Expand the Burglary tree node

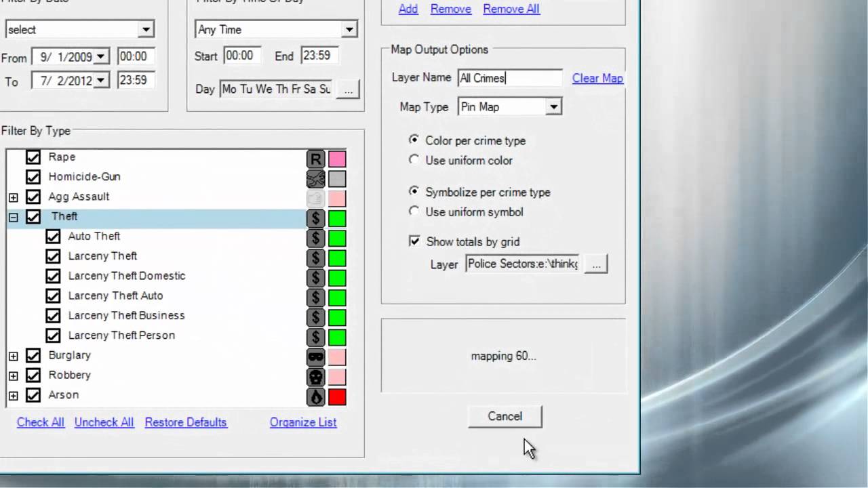[14, 356]
